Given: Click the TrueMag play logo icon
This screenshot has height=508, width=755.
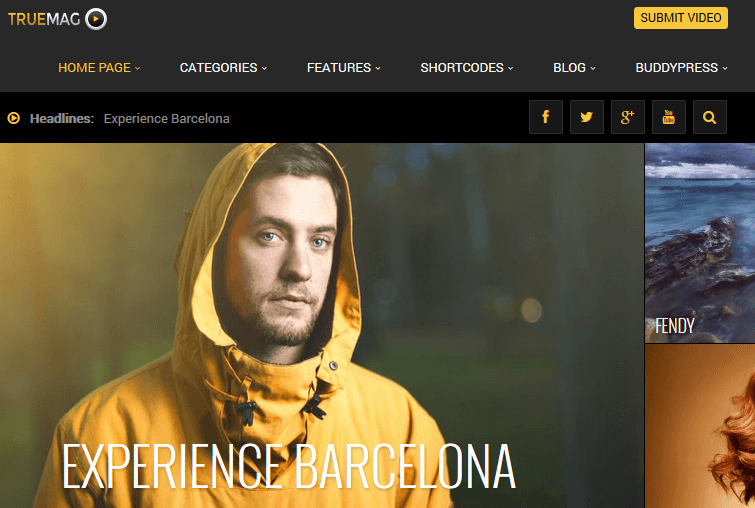Looking at the screenshot, I should click(x=96, y=19).
